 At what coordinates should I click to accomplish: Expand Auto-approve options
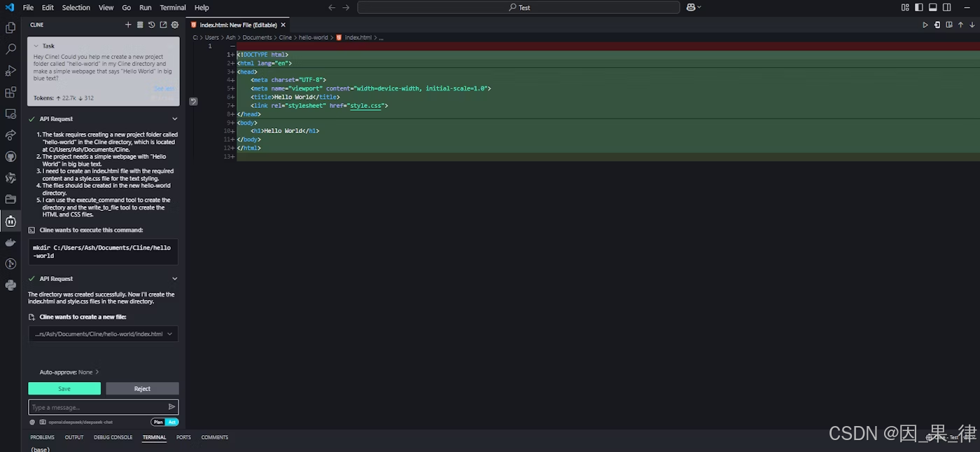click(x=69, y=372)
